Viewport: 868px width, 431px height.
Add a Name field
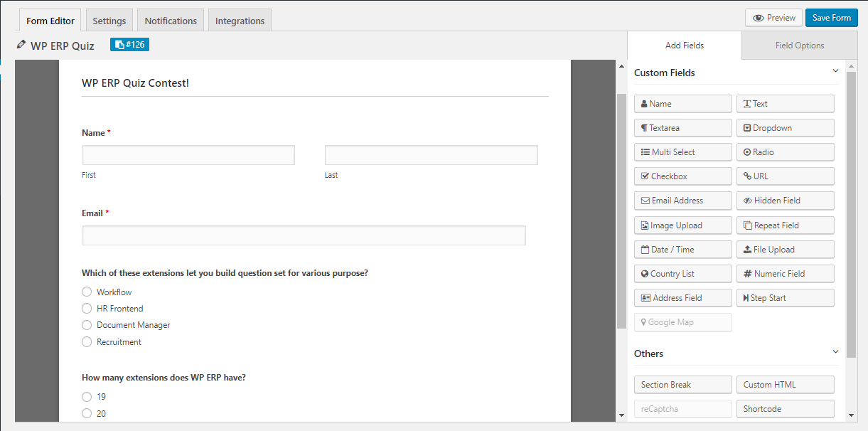pos(682,104)
